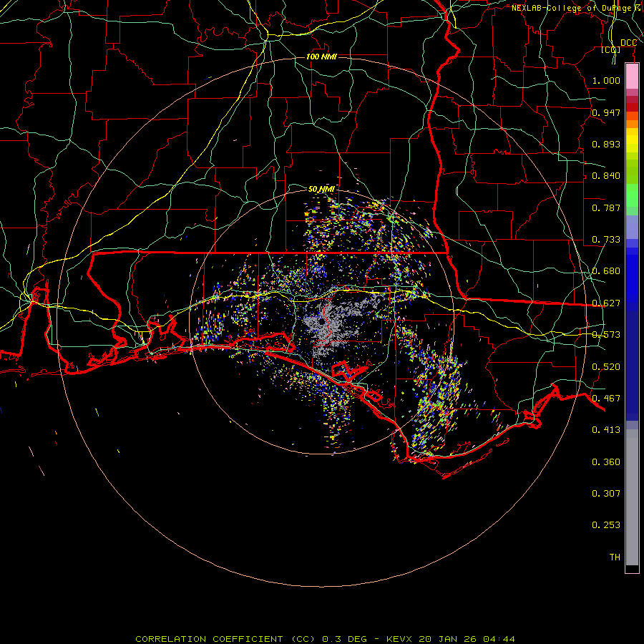Select the DCC label above the color scale

[628, 43]
